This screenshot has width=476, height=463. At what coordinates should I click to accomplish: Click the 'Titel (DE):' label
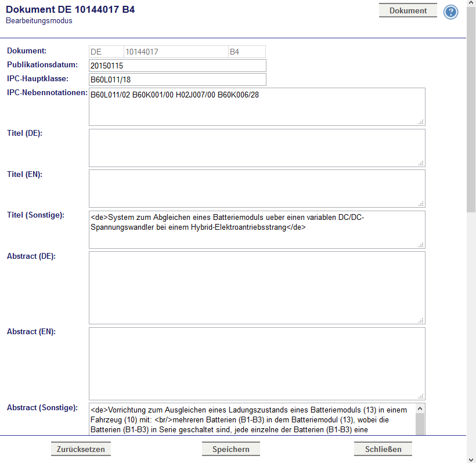pos(24,133)
